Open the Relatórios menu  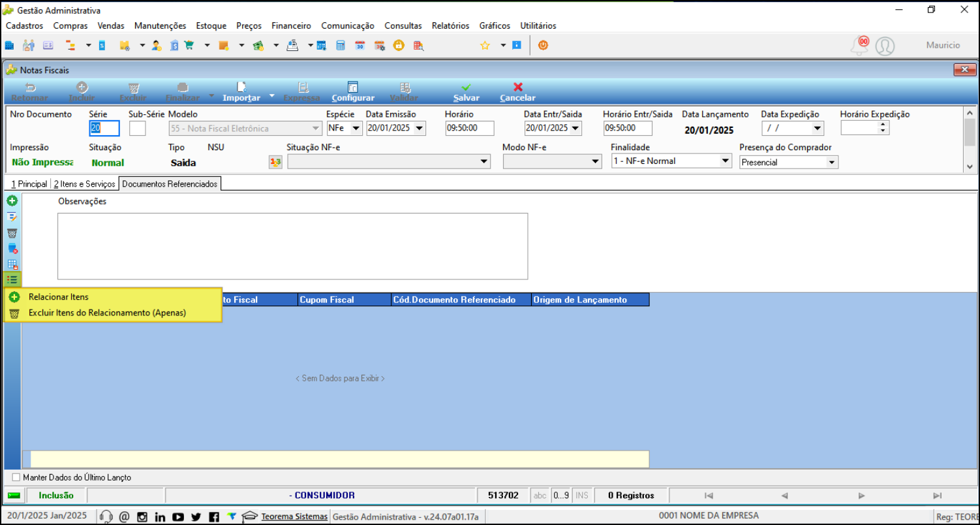(x=450, y=25)
